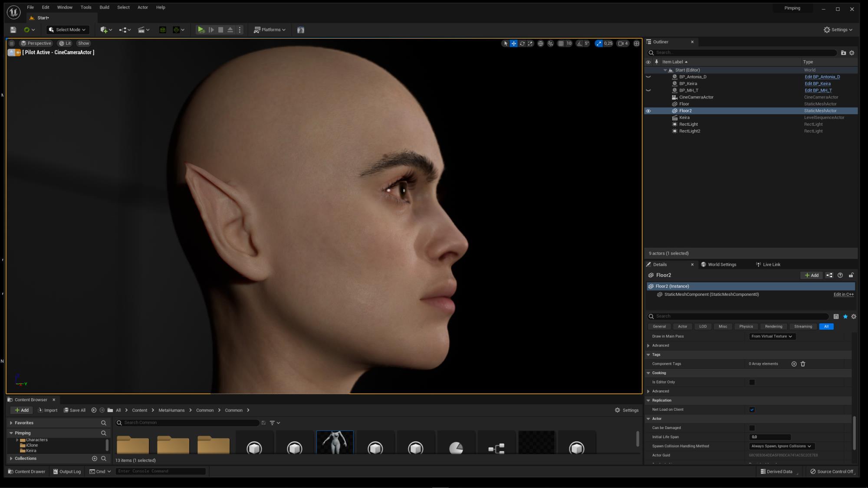
Task: Toggle world/local coordinate system globe icon
Action: [541, 43]
